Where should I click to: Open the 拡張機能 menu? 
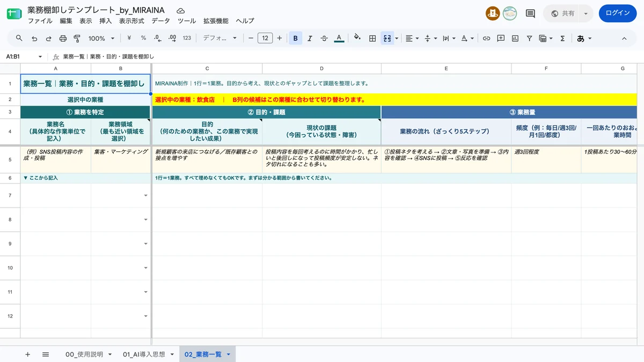tap(216, 21)
